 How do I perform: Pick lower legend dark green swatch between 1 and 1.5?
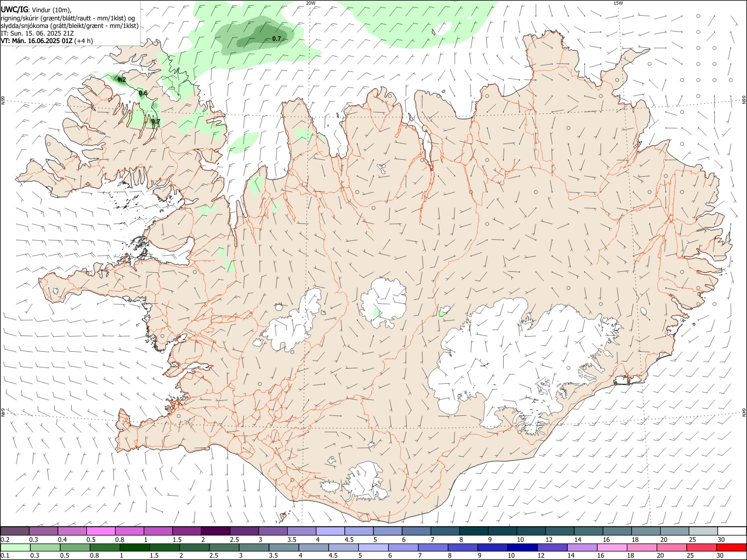(x=134, y=547)
